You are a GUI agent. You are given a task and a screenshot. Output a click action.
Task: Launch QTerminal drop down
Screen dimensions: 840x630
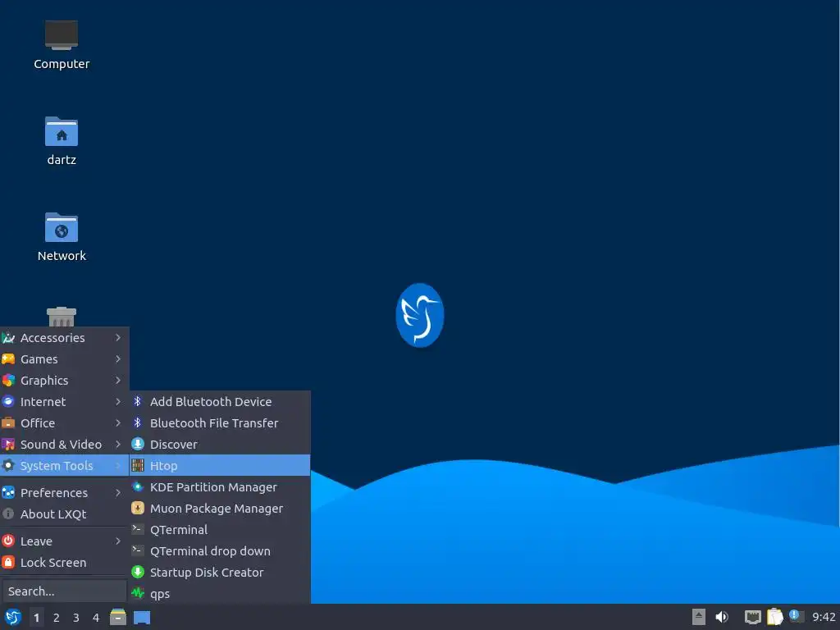[220, 551]
